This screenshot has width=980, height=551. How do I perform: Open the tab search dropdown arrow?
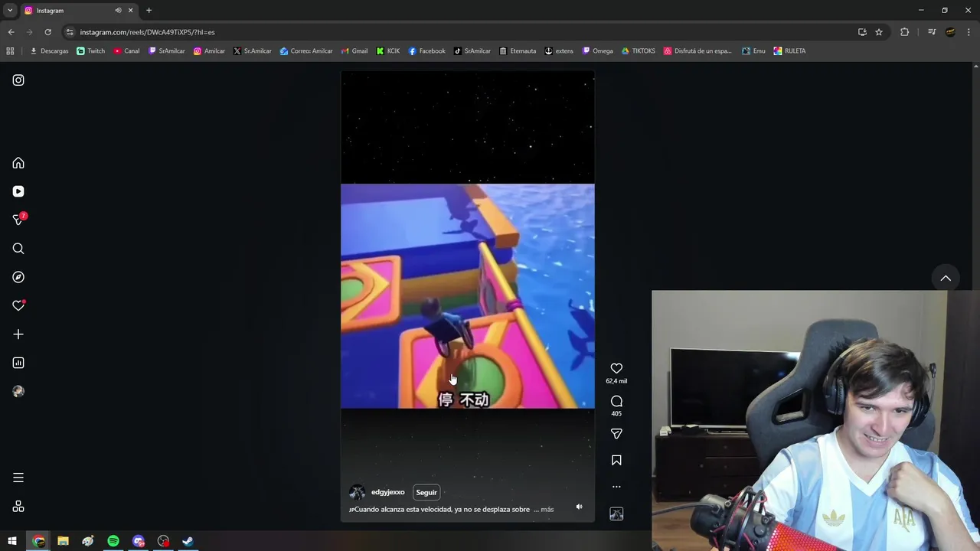(10, 11)
